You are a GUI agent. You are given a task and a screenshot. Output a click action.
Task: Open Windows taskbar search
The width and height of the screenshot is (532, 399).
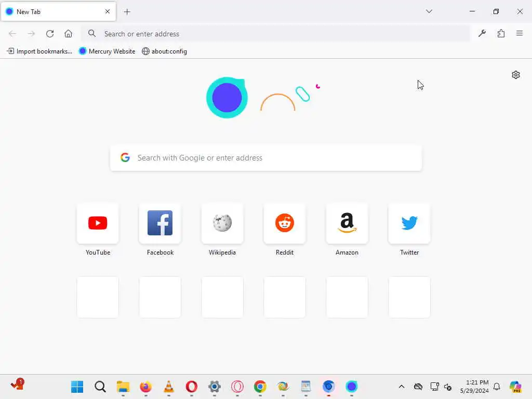[x=100, y=387]
